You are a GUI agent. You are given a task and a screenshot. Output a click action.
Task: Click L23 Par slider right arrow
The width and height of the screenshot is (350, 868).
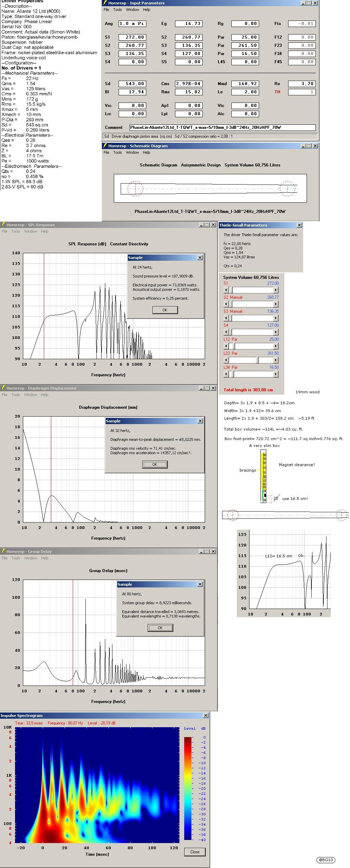(276, 360)
